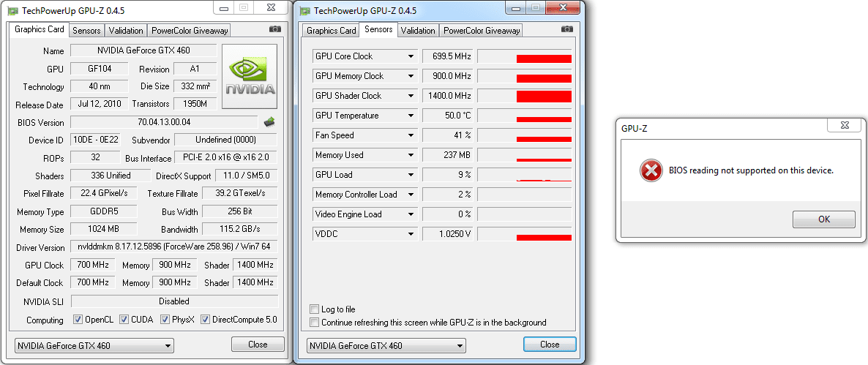Click the 1.0250 V VDDC value
The height and width of the screenshot is (365, 868).
coord(448,234)
